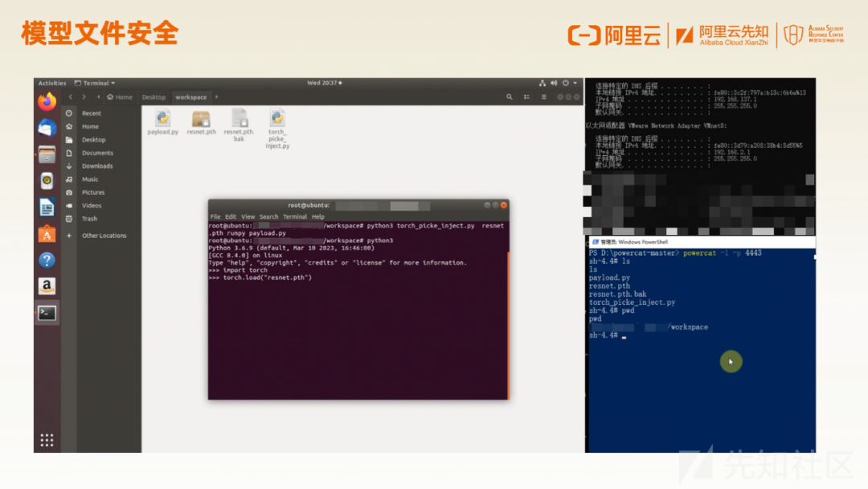Viewport: 868px width, 489px height.
Task: Open Other Locations in sidebar
Action: [104, 236]
